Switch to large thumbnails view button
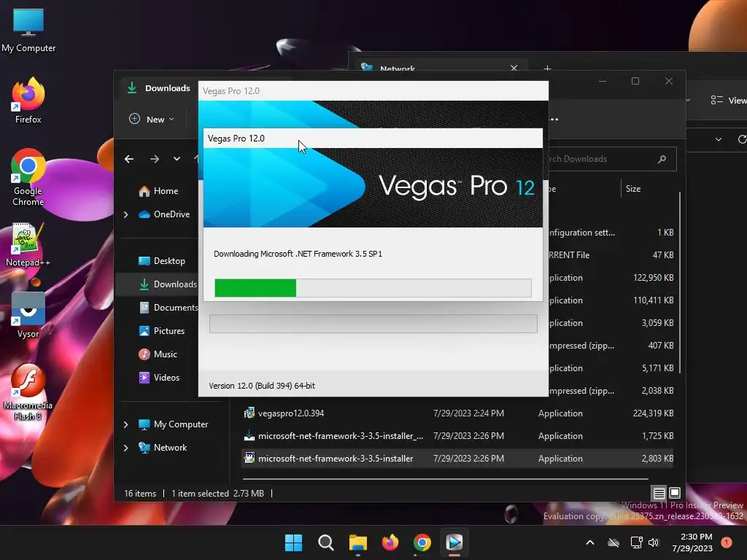This screenshot has height=560, width=747. (675, 494)
